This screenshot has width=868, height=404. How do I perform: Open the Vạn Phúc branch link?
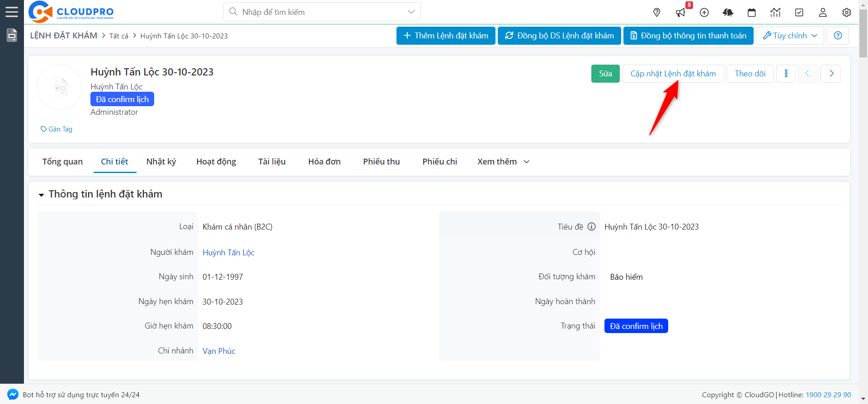219,351
